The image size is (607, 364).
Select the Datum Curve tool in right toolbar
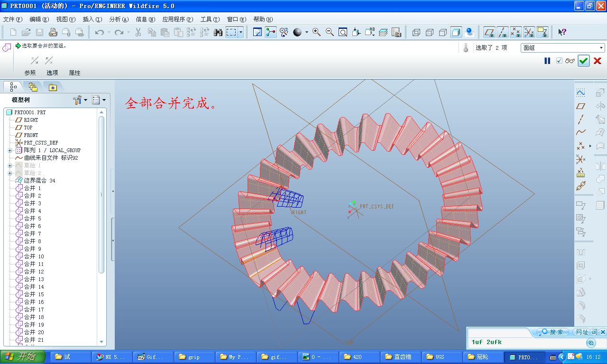(x=580, y=133)
